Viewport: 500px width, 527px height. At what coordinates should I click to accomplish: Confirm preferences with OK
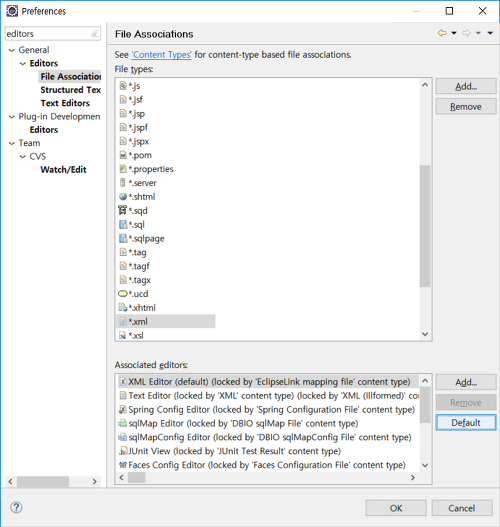[x=396, y=508]
